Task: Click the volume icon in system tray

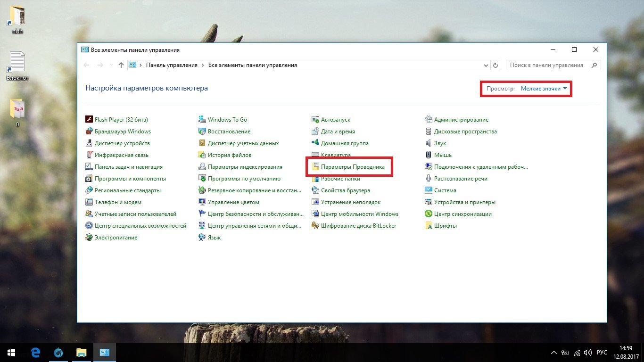Action: [x=587, y=353]
